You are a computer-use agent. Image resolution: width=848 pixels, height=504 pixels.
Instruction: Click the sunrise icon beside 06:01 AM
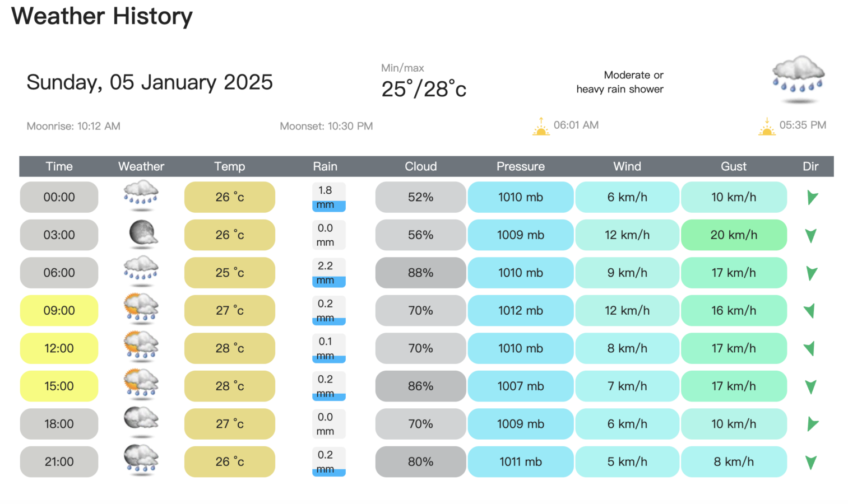click(541, 127)
